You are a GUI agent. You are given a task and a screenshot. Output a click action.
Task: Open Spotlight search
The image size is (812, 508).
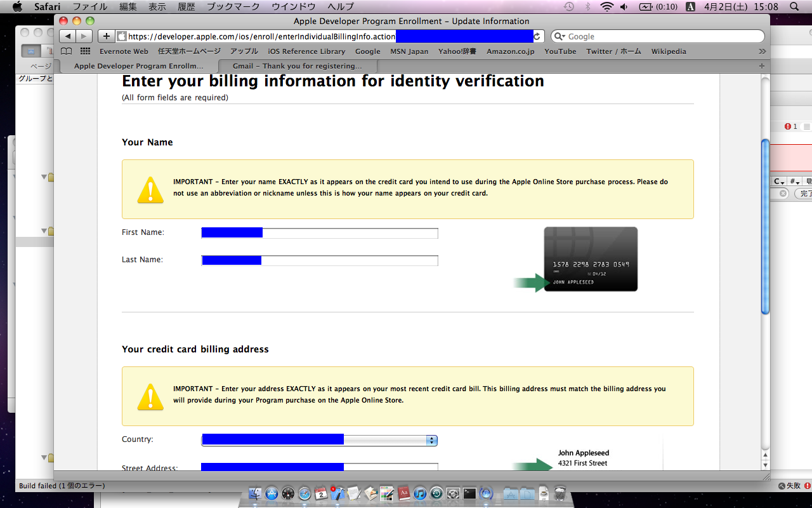coord(795,6)
